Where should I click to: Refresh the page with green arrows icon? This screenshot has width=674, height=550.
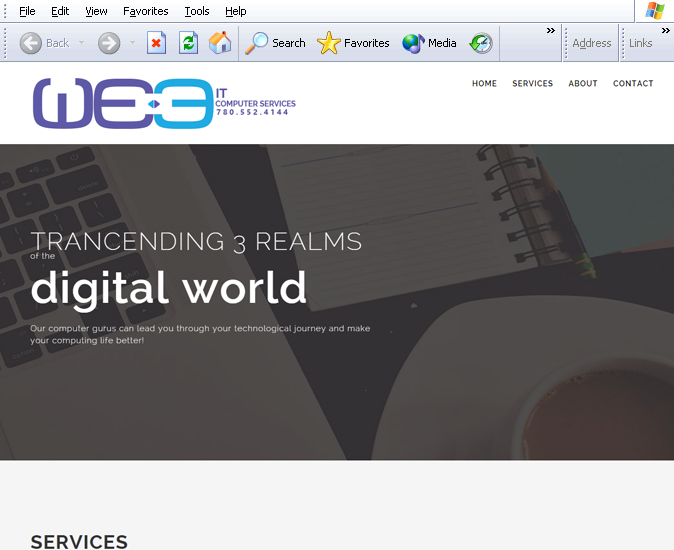coord(188,43)
